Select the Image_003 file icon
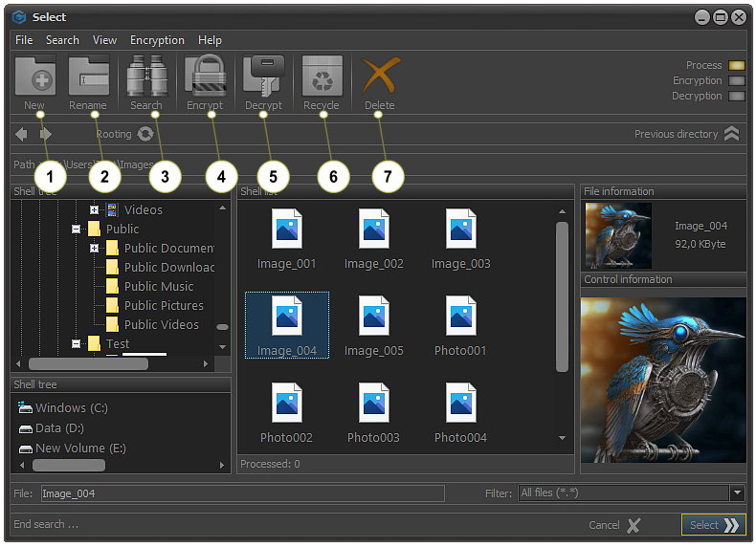756x547 pixels. 461,229
